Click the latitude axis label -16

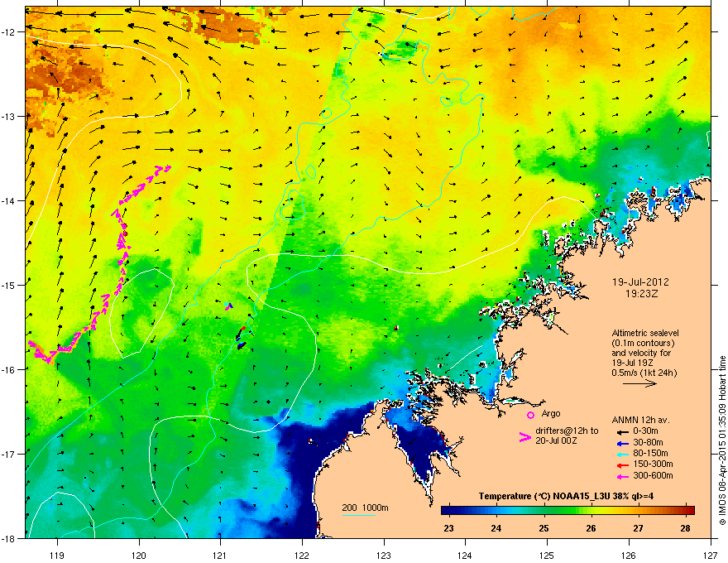point(8,369)
